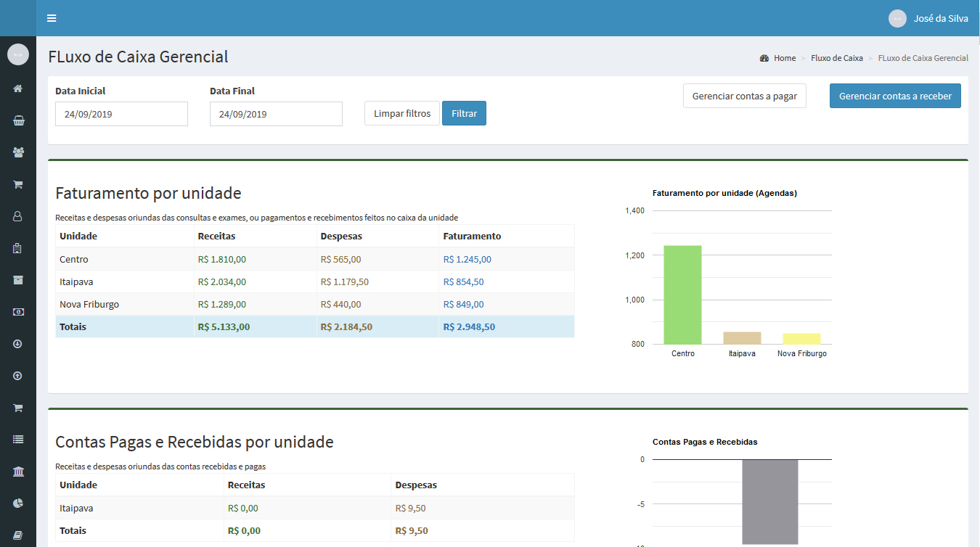
Task: Click the R$ 565,00 despesas value
Action: pos(340,259)
